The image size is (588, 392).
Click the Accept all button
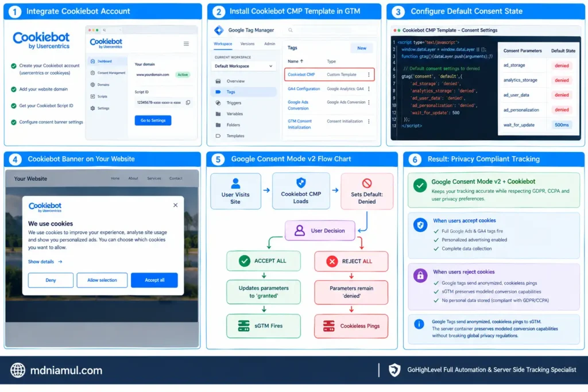[x=154, y=280]
